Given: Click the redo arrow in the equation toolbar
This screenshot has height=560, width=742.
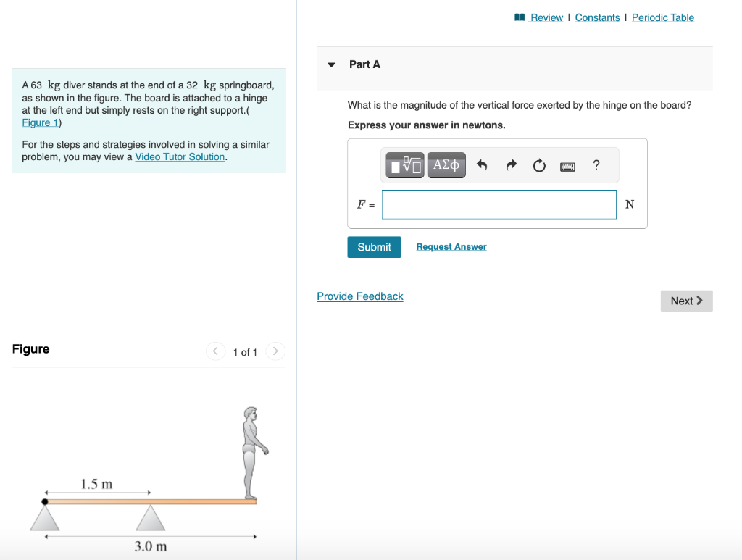Looking at the screenshot, I should (x=511, y=165).
